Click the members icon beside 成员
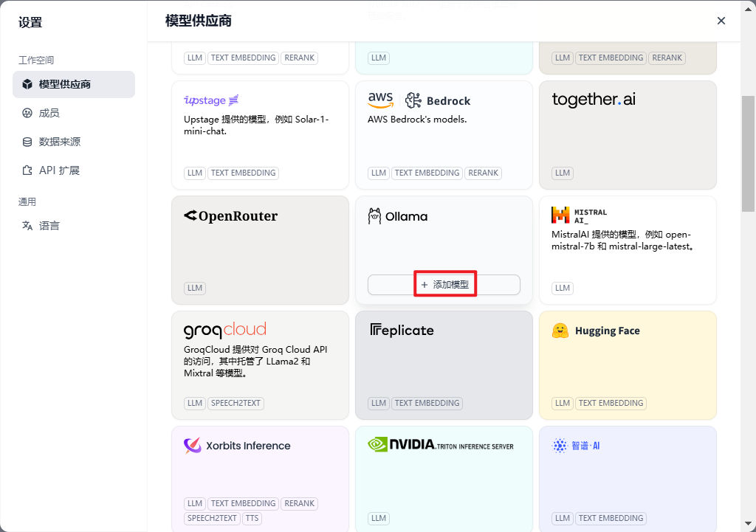The image size is (756, 532). [27, 113]
